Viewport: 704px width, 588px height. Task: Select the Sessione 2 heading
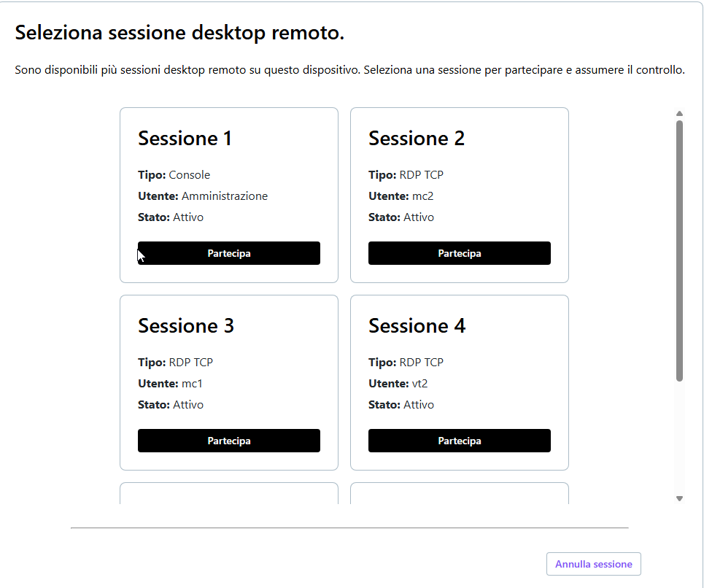pyautogui.click(x=417, y=139)
